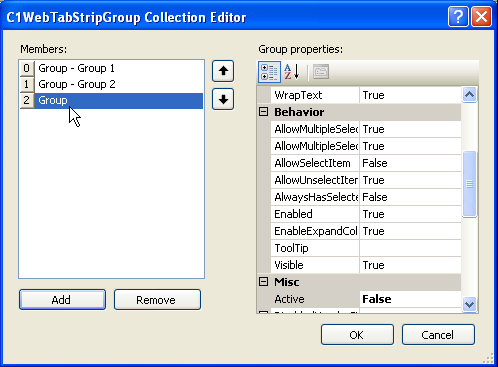Click the empty ToolTip value field
Screen dimensions: 498x367
410,248
